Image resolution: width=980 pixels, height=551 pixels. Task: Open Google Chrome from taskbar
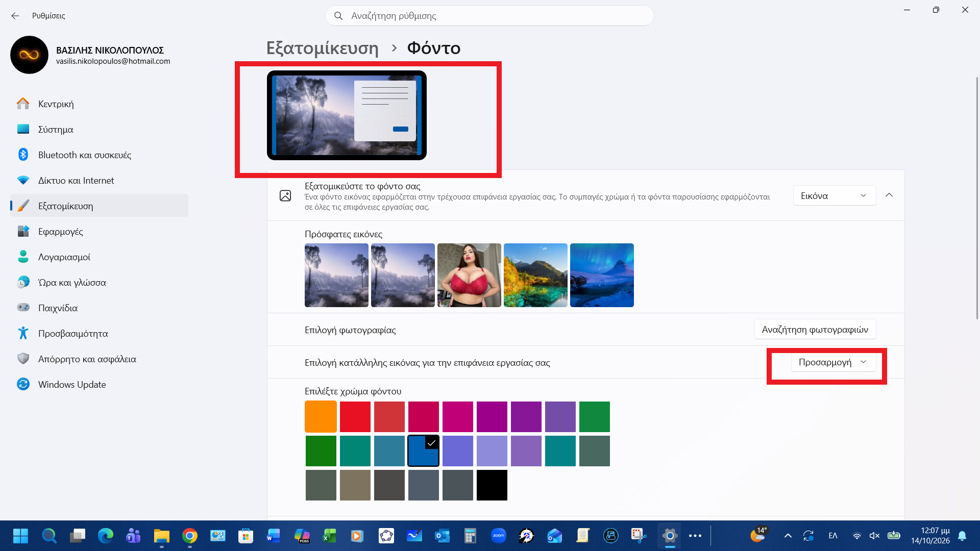coord(189,536)
